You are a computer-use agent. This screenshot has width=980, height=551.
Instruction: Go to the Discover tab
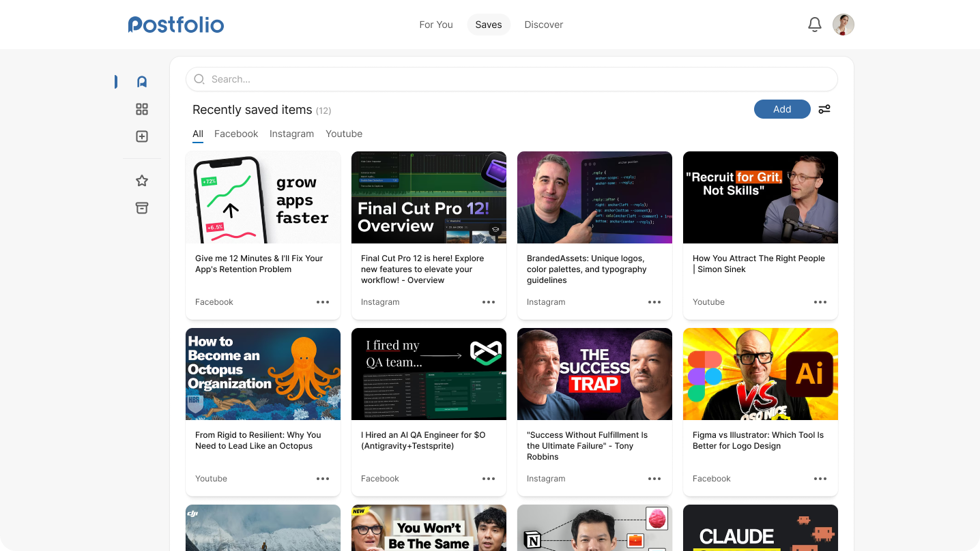click(544, 25)
